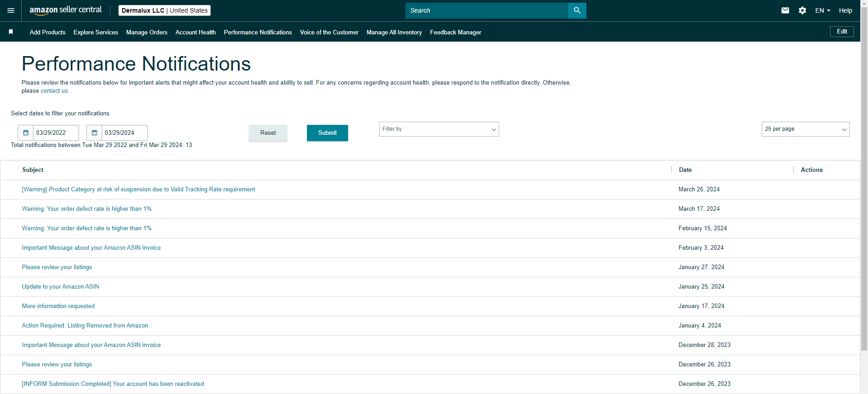Open Feedback Manager
This screenshot has width=868, height=394.
point(456,32)
